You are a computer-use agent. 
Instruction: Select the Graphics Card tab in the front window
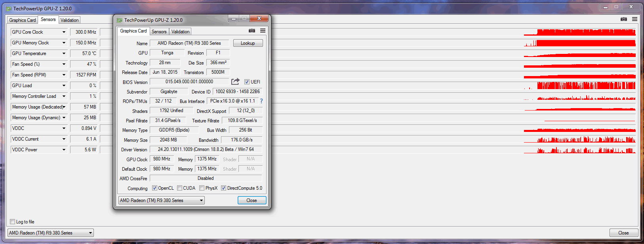point(133,31)
